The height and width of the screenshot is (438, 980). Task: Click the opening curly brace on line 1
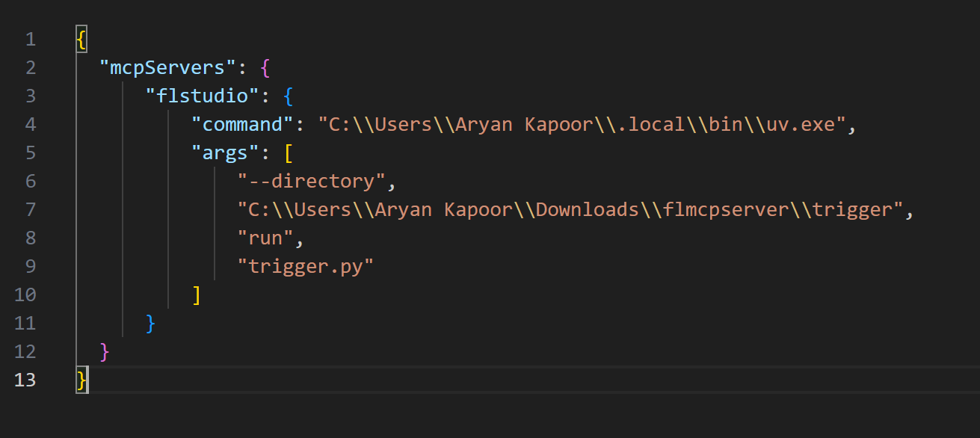pyautogui.click(x=81, y=39)
